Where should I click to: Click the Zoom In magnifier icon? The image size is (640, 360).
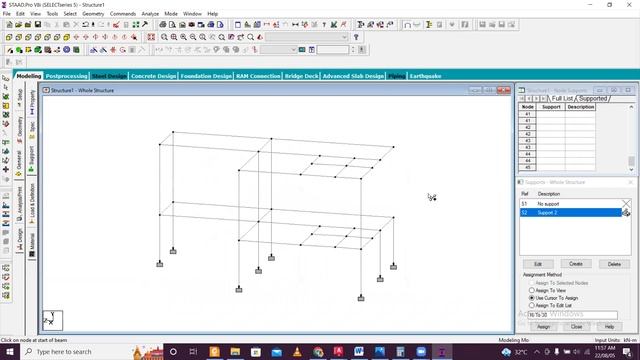(183, 37)
